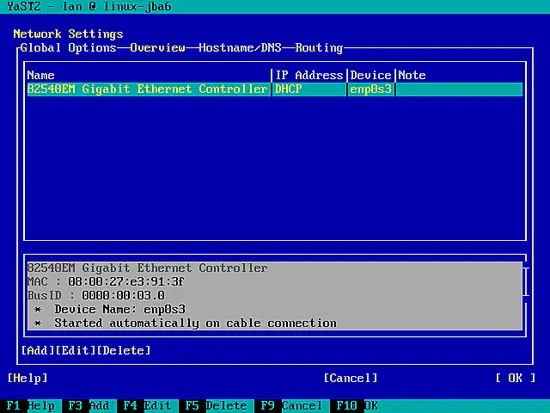Viewport: 550px width, 413px height.
Task: Click the Network Settings heading
Action: tap(68, 34)
